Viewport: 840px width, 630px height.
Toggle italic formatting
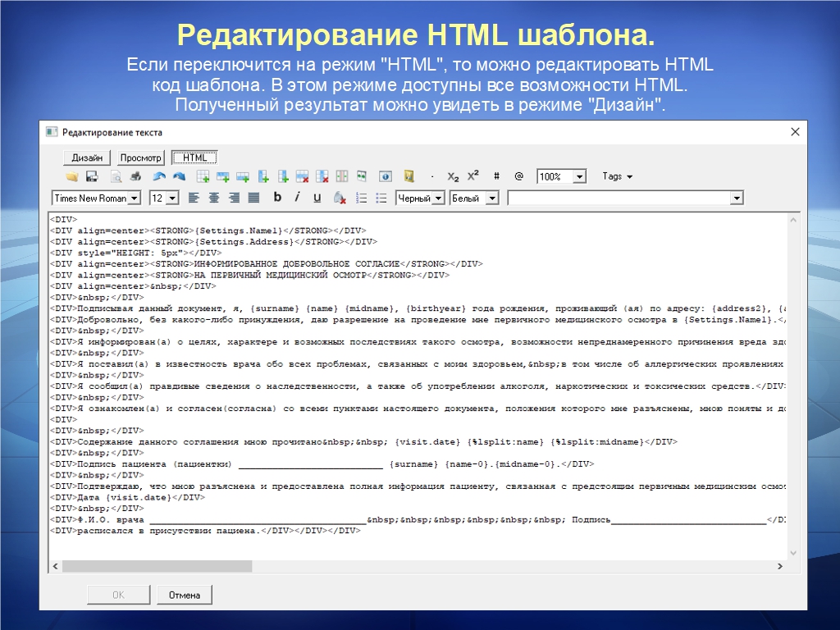click(x=297, y=198)
